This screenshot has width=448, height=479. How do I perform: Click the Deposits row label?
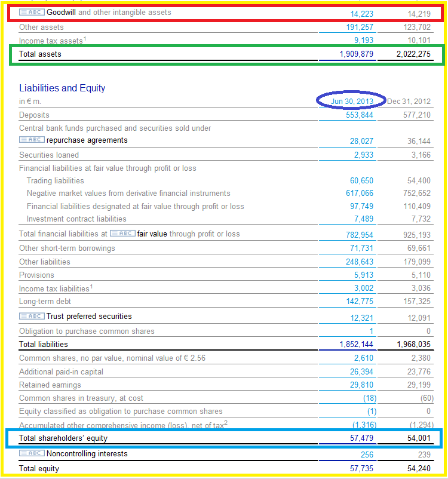[x=34, y=115]
